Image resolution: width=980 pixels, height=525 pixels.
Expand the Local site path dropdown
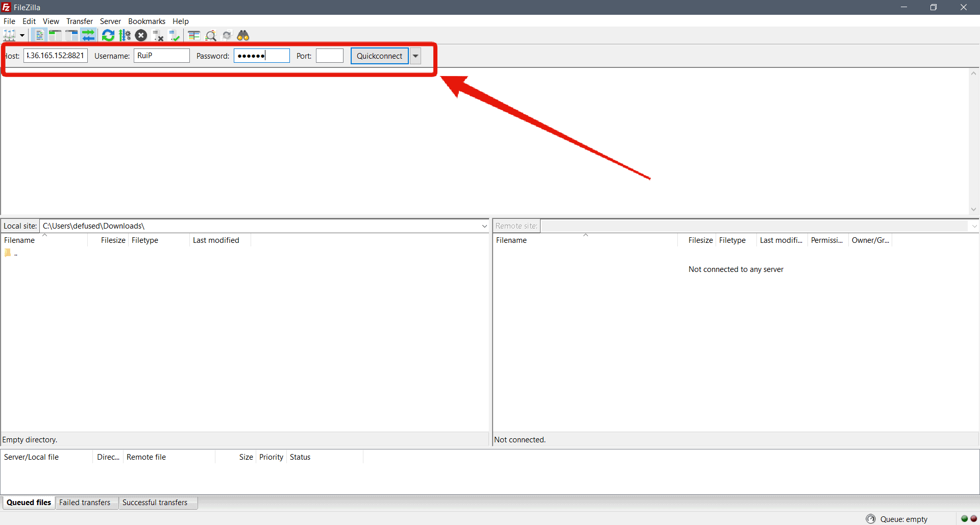[x=484, y=226]
